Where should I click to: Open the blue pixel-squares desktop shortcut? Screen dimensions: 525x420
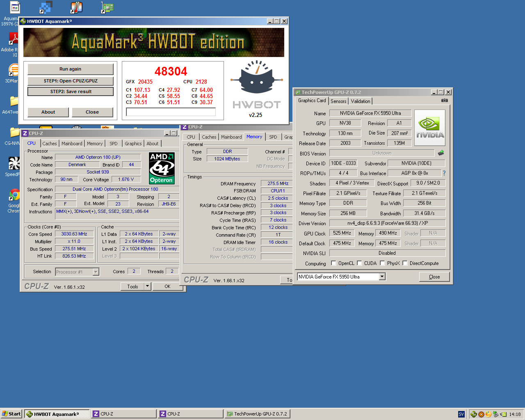pos(45,7)
